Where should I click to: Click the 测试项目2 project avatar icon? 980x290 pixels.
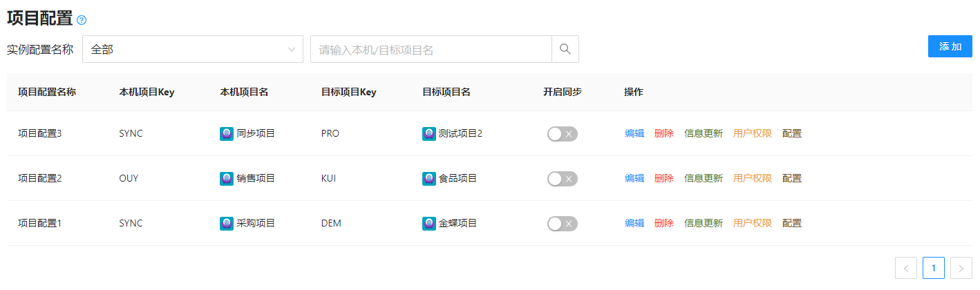coord(429,134)
